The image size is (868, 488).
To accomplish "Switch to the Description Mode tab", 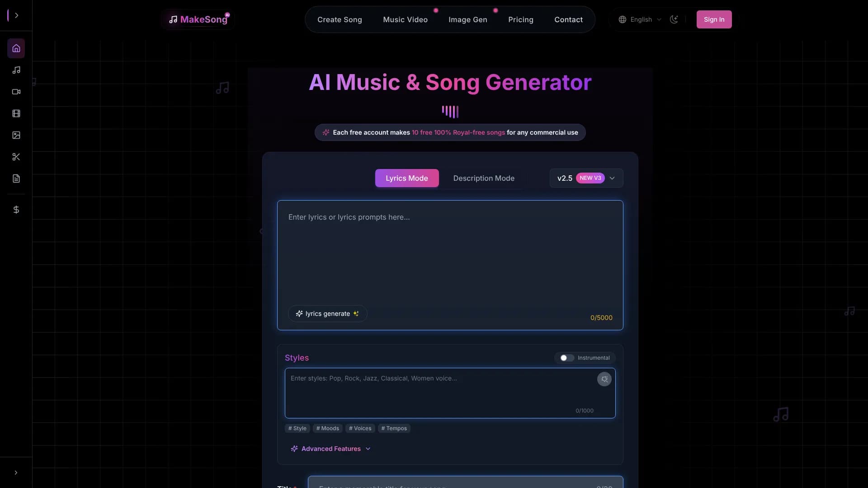I will coord(484,178).
